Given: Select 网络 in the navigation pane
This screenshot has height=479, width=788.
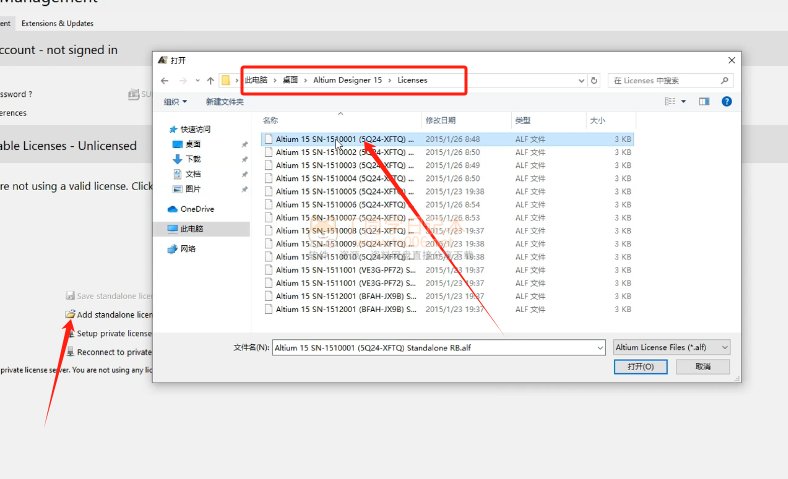Looking at the screenshot, I should 181,249.
